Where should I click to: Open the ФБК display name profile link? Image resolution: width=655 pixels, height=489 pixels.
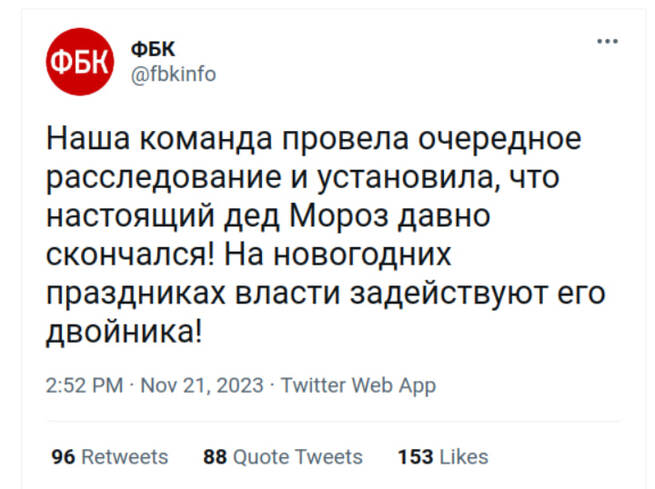point(153,49)
